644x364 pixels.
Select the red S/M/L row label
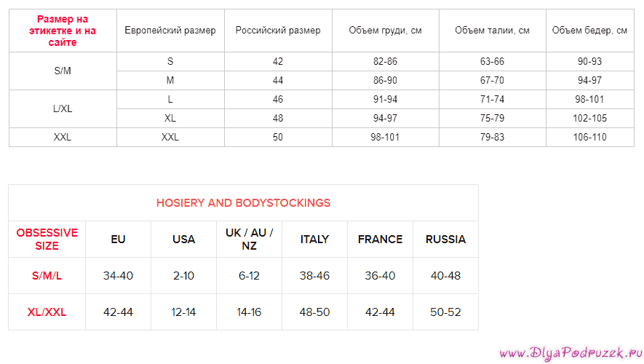click(x=47, y=276)
